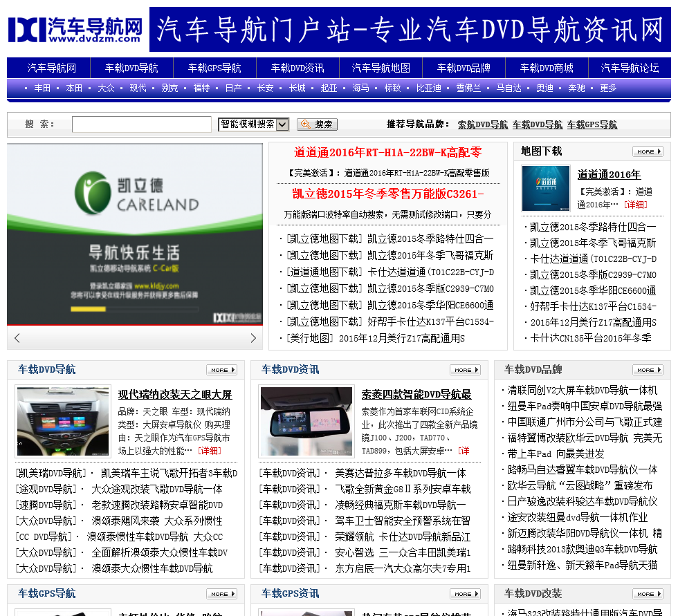
Task: Open the 车载GPS导航 main nav tab
Action: (x=214, y=68)
